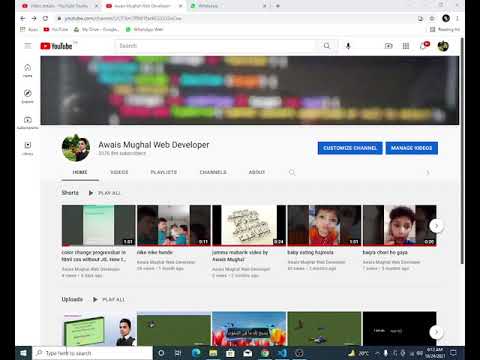This screenshot has height=360, width=480.
Task: Open the Mail app from the taskbar
Action: 248,353
